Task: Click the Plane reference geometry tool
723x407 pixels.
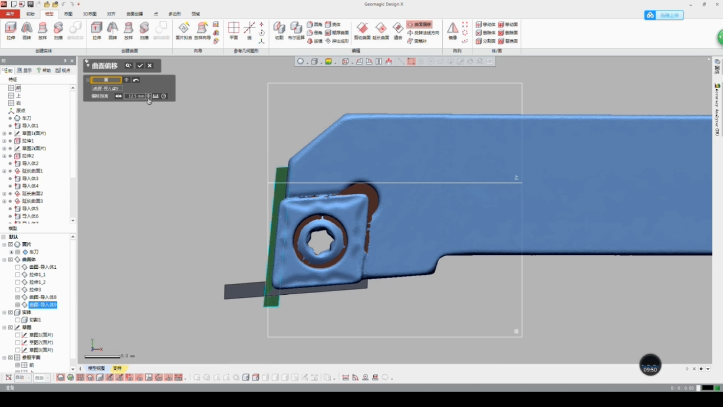Action: [x=233, y=29]
